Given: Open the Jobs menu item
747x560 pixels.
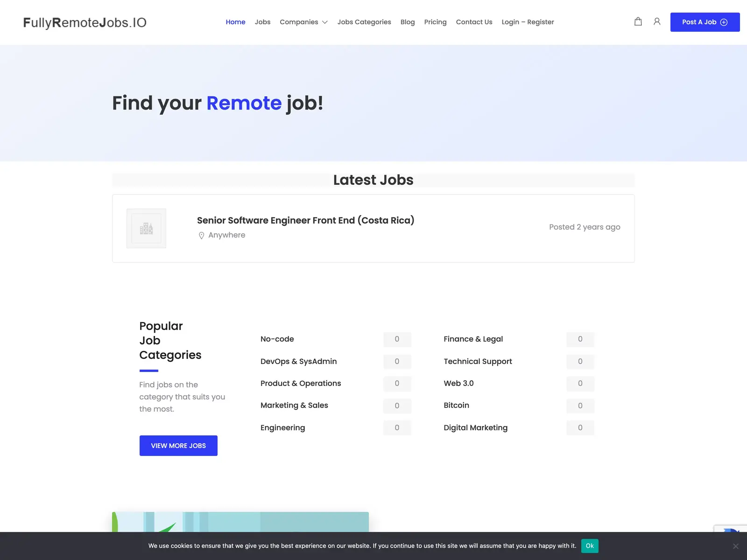Looking at the screenshot, I should tap(262, 22).
